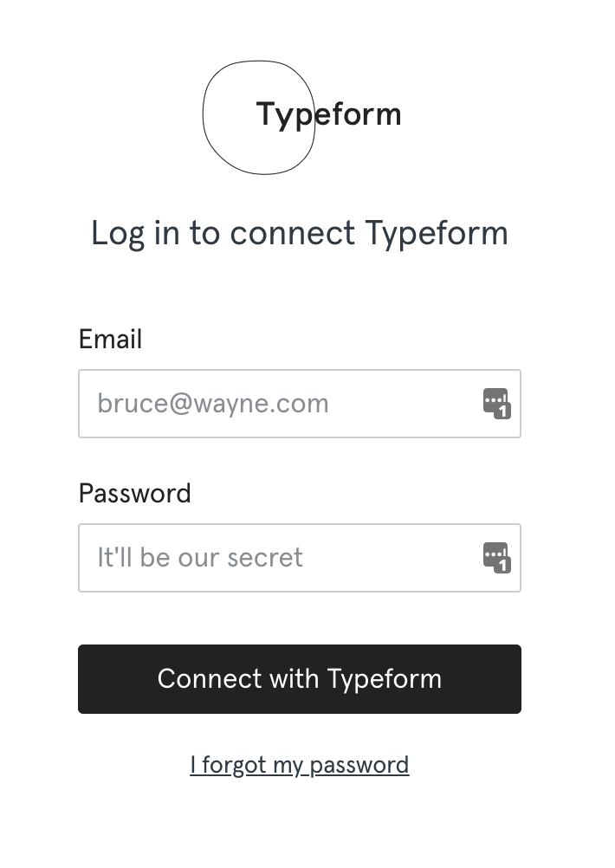Focus the Password input field
This screenshot has width=615, height=868.
[x=300, y=558]
